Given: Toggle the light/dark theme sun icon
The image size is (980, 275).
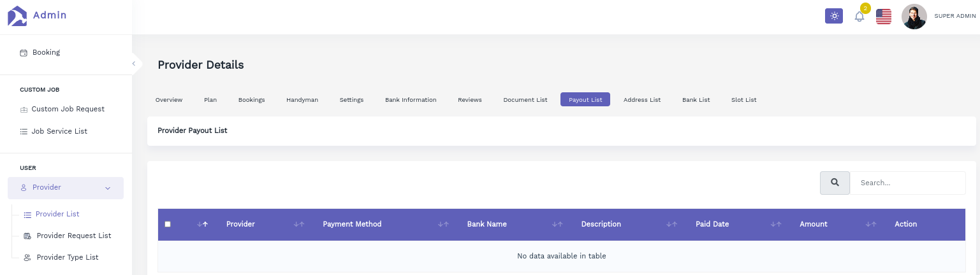Looking at the screenshot, I should 833,16.
